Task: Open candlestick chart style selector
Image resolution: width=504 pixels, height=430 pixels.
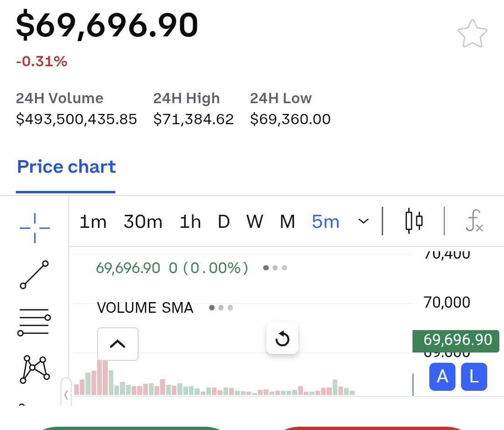Action: 414,221
